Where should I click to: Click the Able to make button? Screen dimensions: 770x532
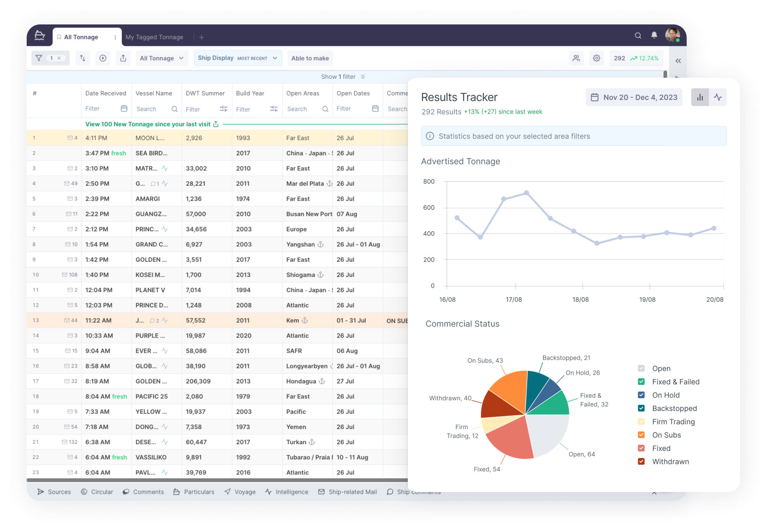point(310,58)
